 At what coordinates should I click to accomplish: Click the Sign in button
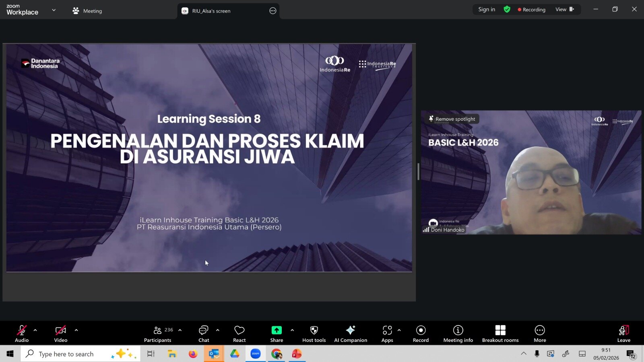pyautogui.click(x=487, y=9)
